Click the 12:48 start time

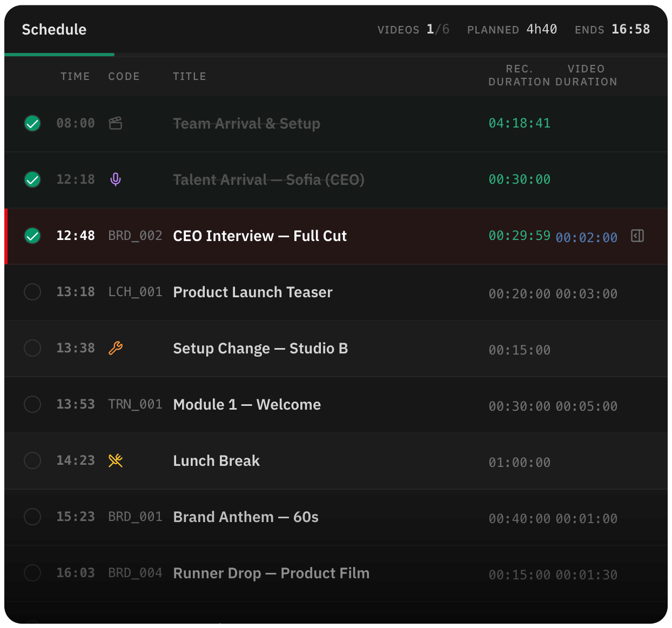pyautogui.click(x=76, y=236)
